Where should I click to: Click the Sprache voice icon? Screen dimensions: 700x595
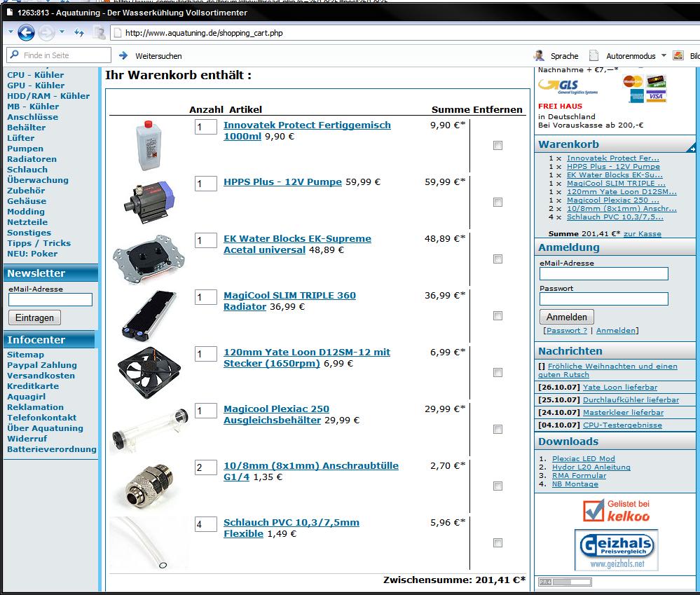pos(539,55)
